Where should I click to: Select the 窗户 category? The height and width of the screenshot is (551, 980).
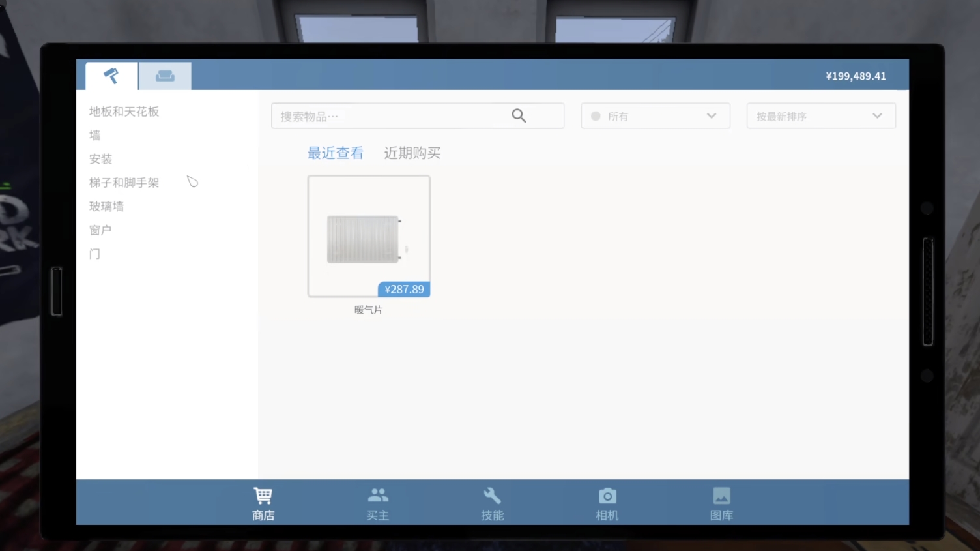click(x=100, y=230)
